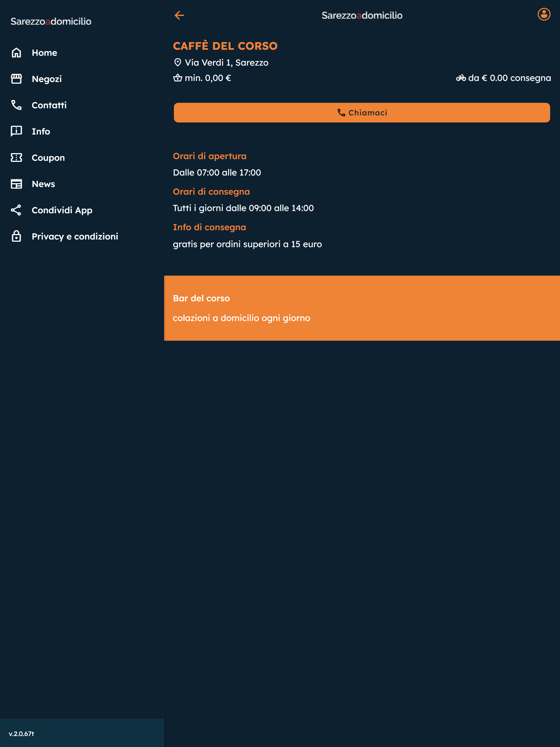
Task: Click the News newspaper icon
Action: tap(16, 184)
